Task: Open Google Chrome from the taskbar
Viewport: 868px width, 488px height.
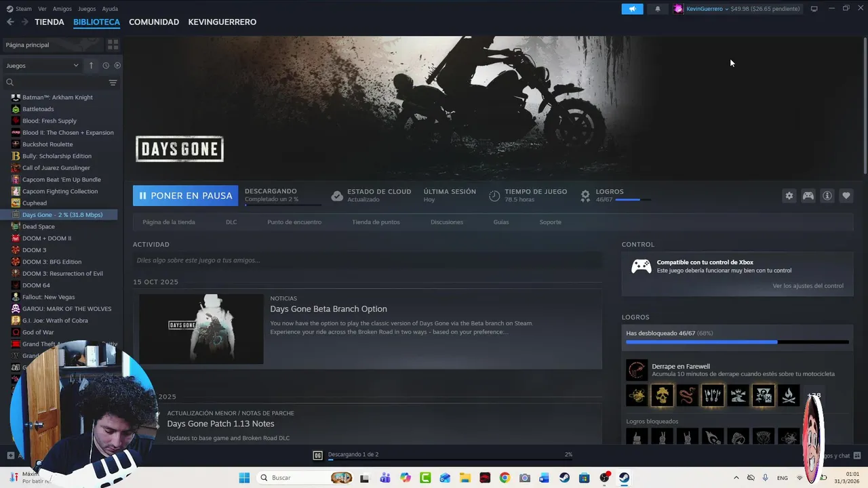Action: [x=505, y=478]
